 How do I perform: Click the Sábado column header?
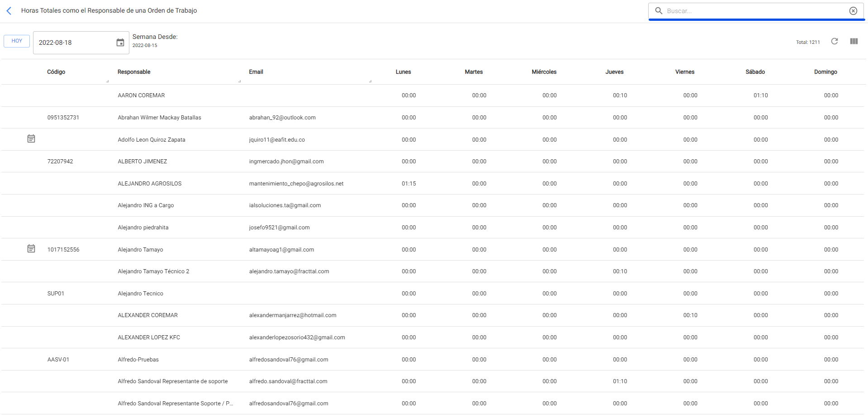(x=755, y=72)
